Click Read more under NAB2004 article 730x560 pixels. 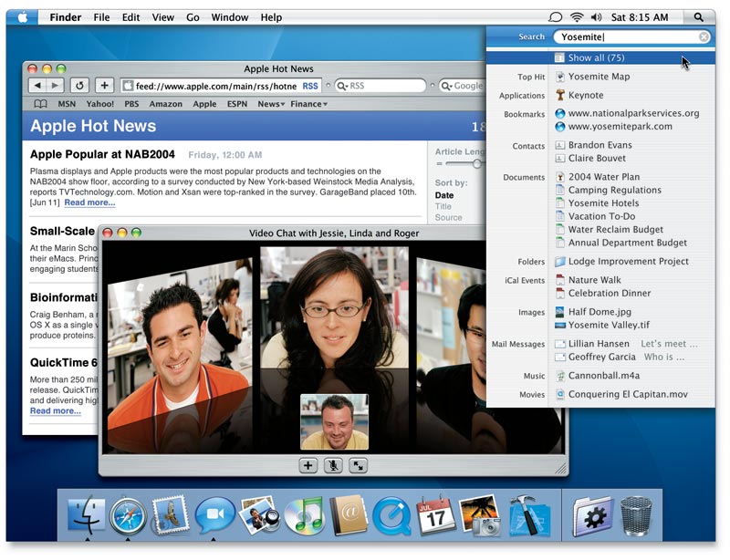(89, 202)
